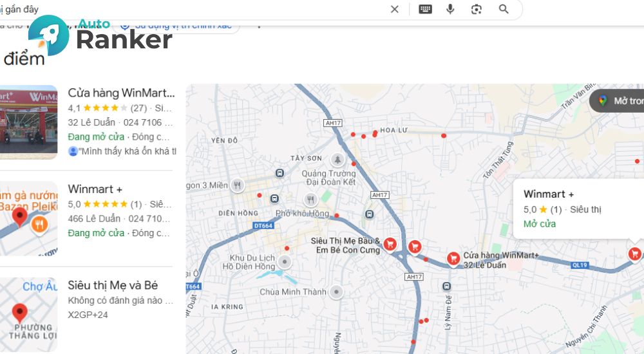Click the 4,1 star rating of WinMart

107,108
